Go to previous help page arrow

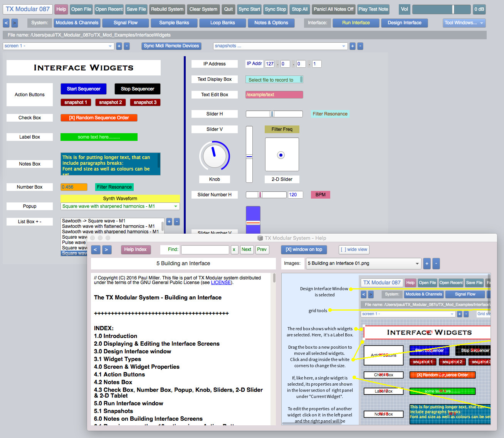96,250
